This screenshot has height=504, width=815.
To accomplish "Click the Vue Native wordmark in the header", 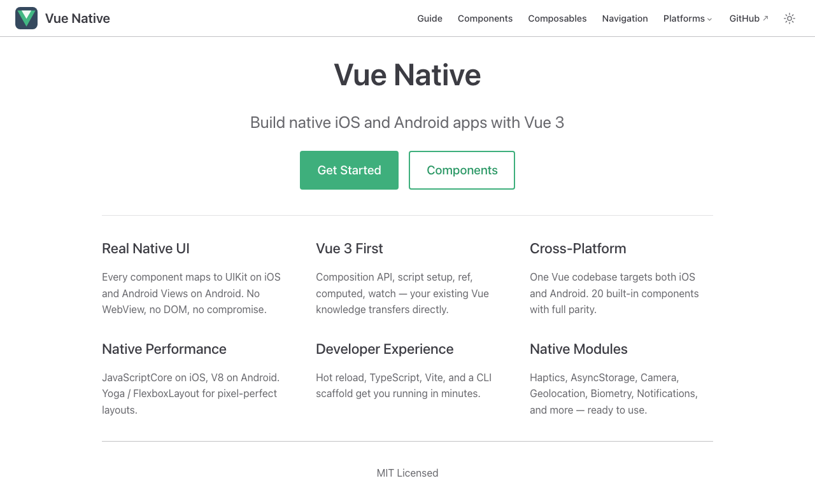I will tap(78, 18).
